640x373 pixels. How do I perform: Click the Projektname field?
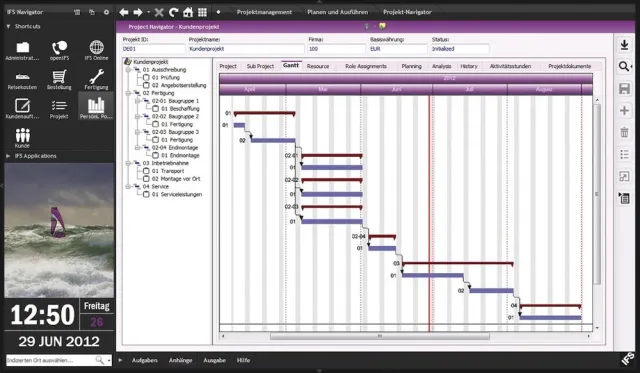246,49
